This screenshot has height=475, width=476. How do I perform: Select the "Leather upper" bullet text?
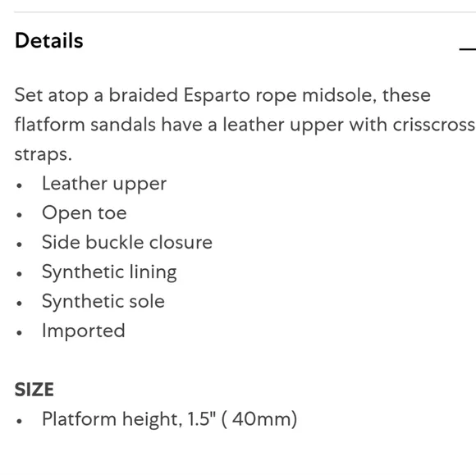pos(104,185)
